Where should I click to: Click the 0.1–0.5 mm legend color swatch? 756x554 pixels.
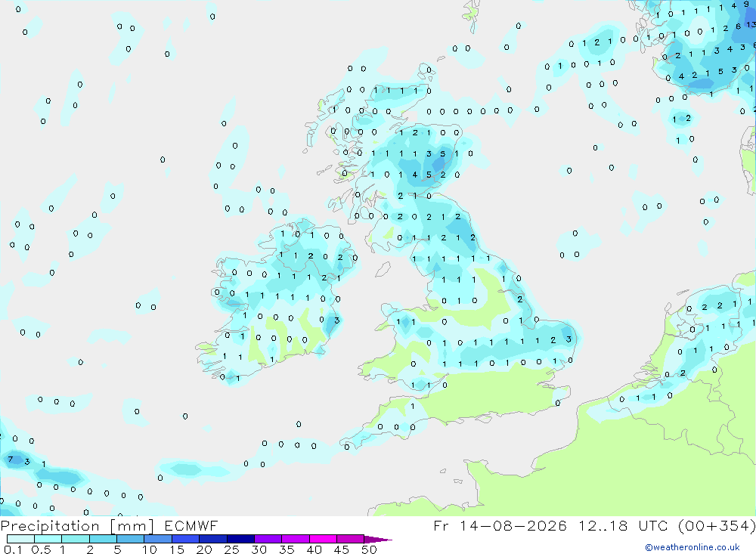pos(20,539)
